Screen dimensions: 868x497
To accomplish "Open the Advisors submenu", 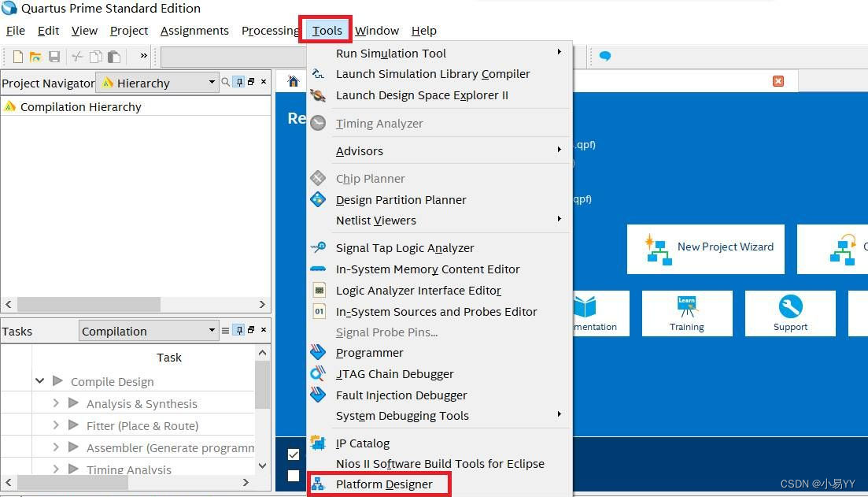I will [440, 150].
